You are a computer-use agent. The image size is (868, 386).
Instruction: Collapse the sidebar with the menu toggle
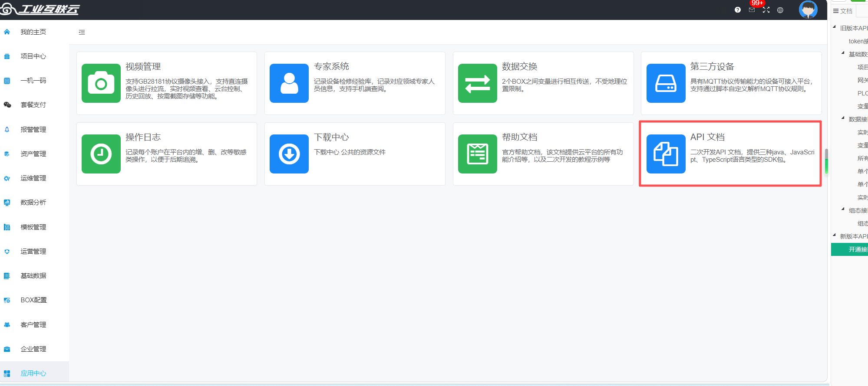point(82,33)
